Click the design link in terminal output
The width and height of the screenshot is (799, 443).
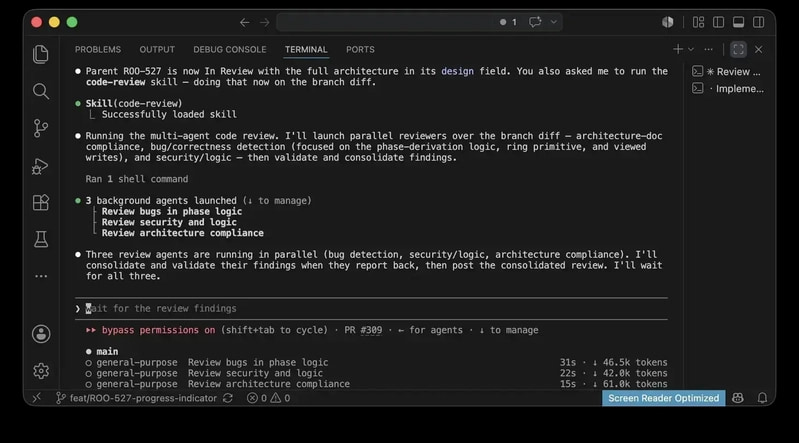click(x=457, y=71)
